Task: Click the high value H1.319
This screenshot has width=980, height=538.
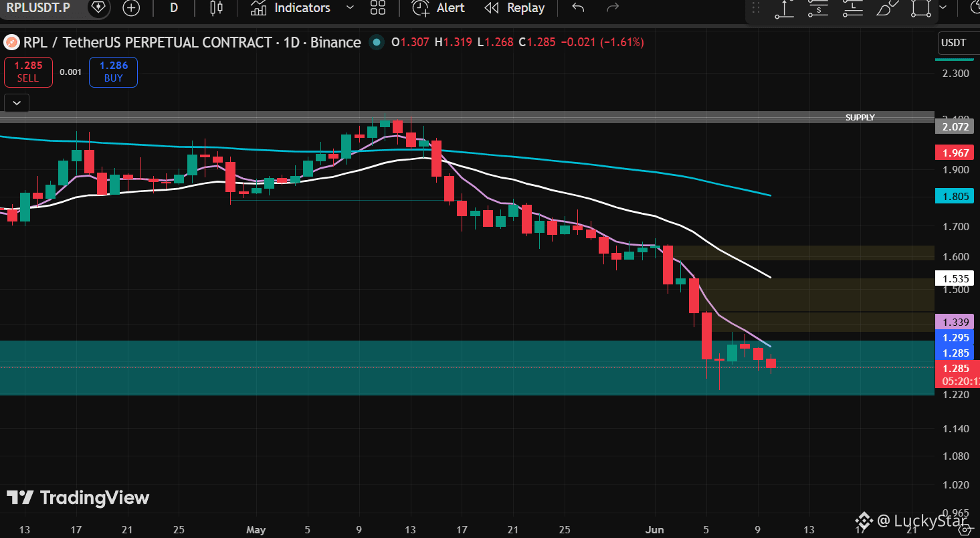Action: pos(454,43)
